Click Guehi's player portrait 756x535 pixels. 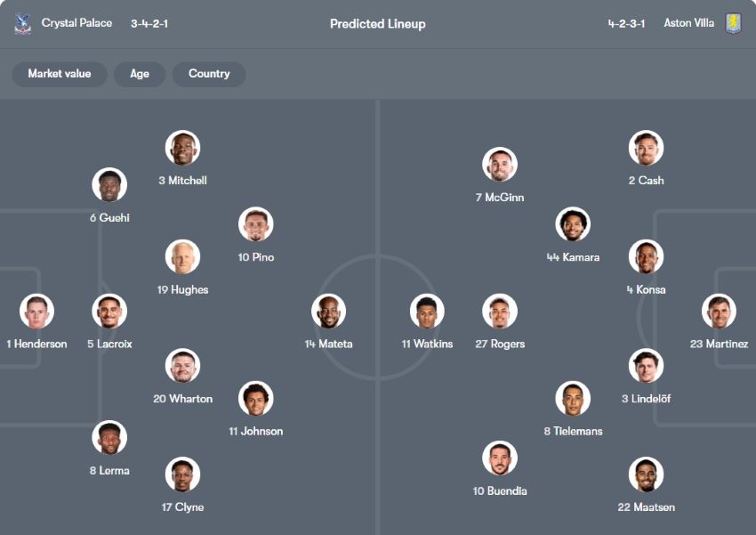pyautogui.click(x=109, y=185)
